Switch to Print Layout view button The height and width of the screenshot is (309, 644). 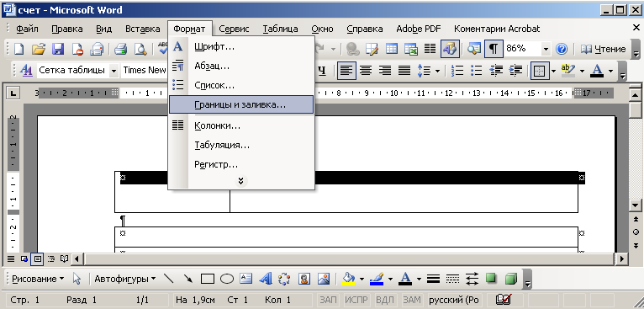coord(37,258)
